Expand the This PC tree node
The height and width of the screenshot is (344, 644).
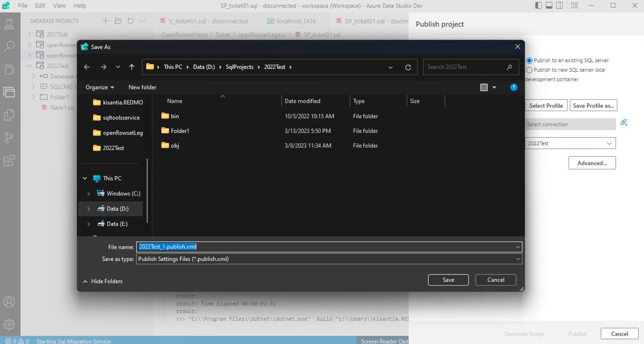click(85, 178)
